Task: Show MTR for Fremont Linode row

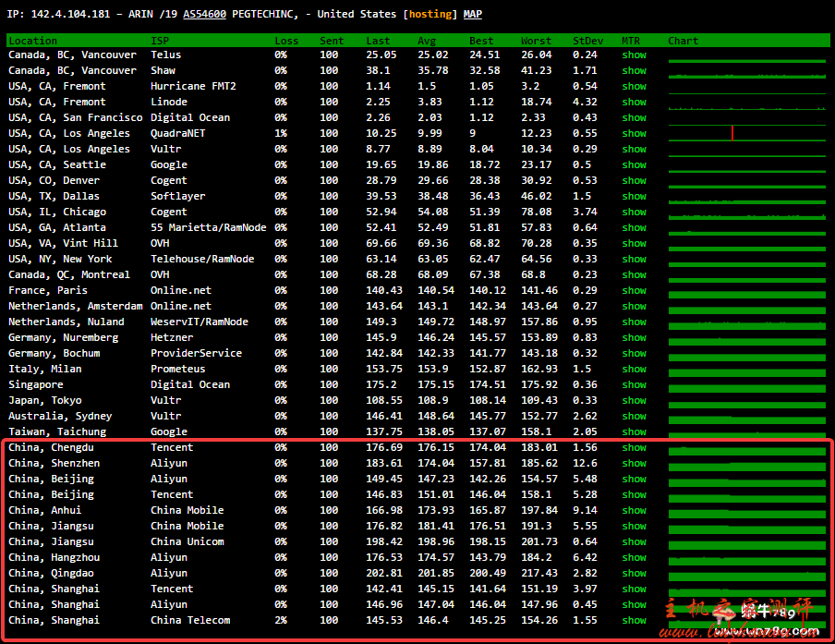Action: 634,103
